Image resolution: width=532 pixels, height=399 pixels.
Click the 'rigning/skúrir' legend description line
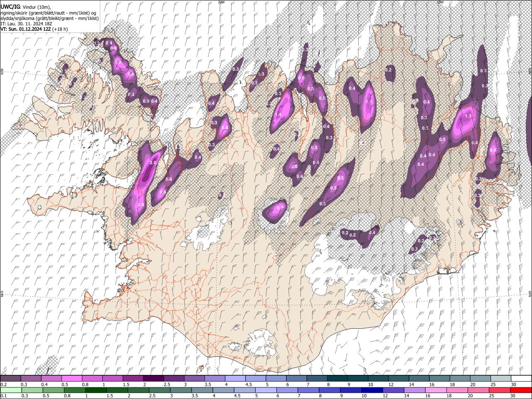(48, 13)
